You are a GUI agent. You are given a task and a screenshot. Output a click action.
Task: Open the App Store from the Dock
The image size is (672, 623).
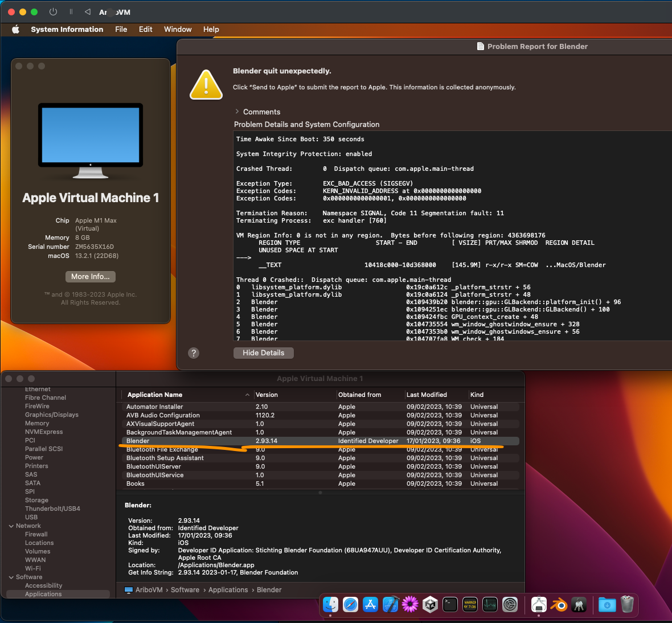click(x=370, y=605)
